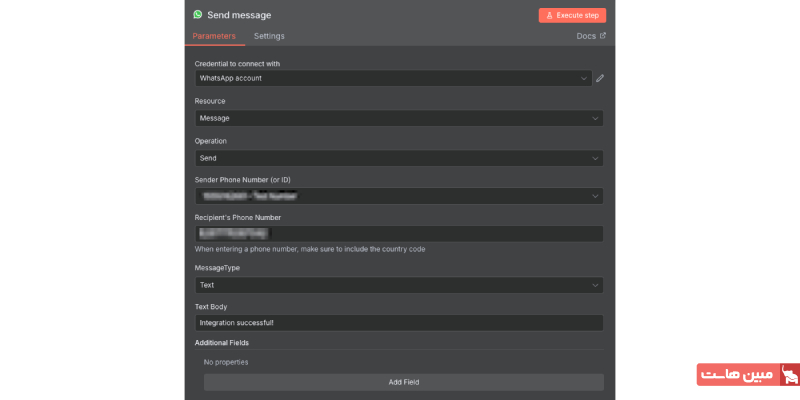
Task: Click the flask icon on Execute step
Action: click(x=549, y=16)
